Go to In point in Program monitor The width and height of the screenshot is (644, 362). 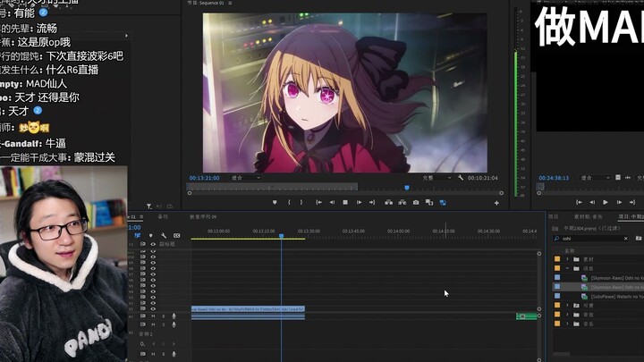[x=318, y=202]
